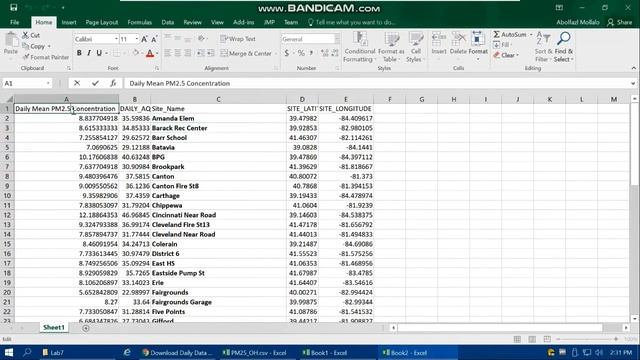Click the cell containing Amanda Elem
This screenshot has width=640, height=360.
point(218,118)
